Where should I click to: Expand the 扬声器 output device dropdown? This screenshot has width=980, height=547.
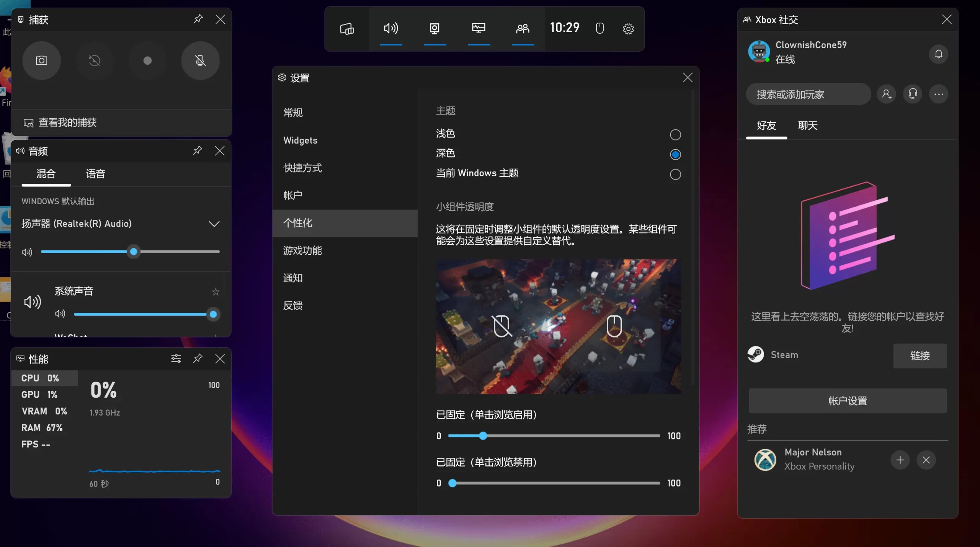point(214,224)
